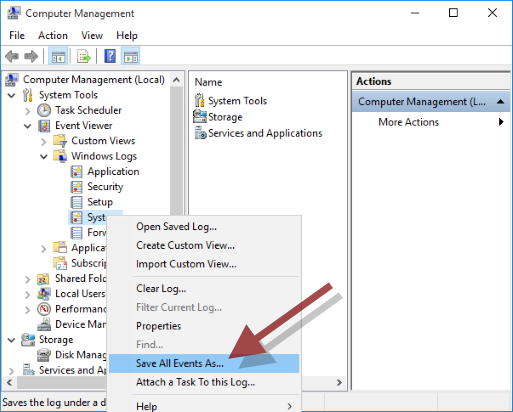This screenshot has width=513, height=412.
Task: Choose Create Custom View... from context menu
Action: tap(204, 245)
